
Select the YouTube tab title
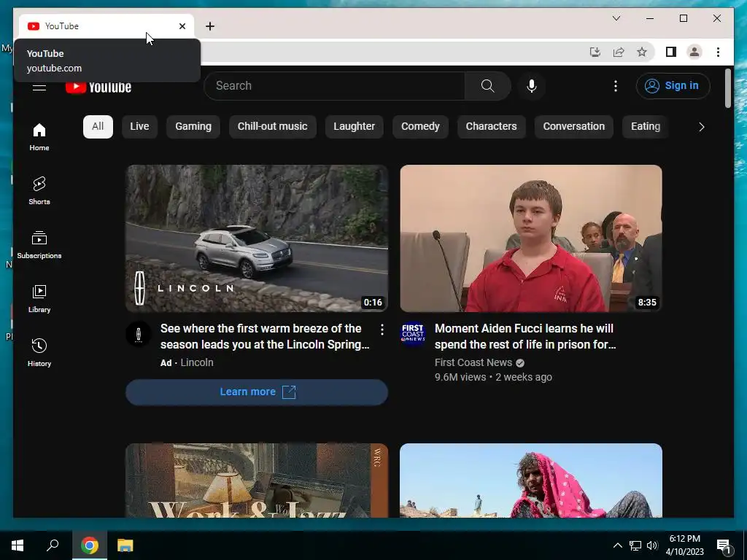[62, 26]
